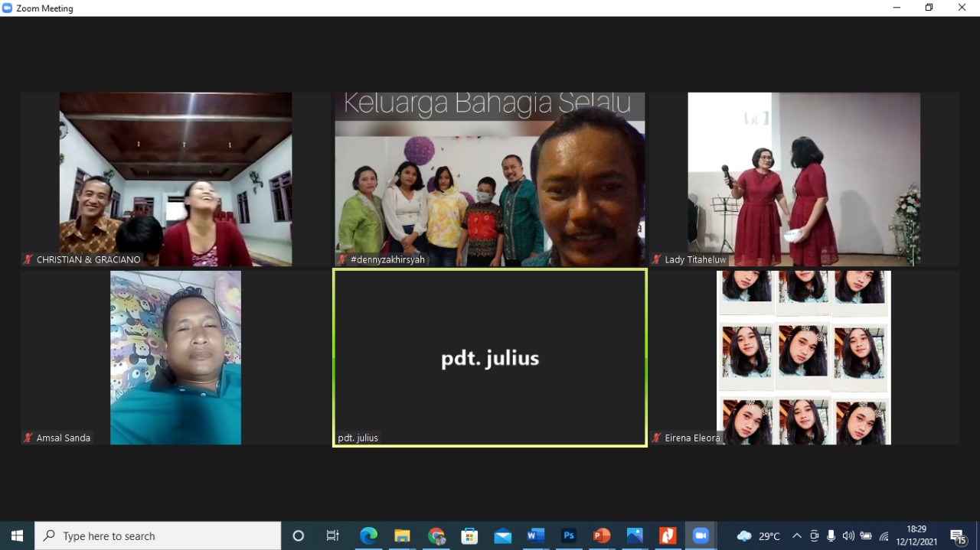
Task: Show hidden system tray icons
Action: [797, 536]
